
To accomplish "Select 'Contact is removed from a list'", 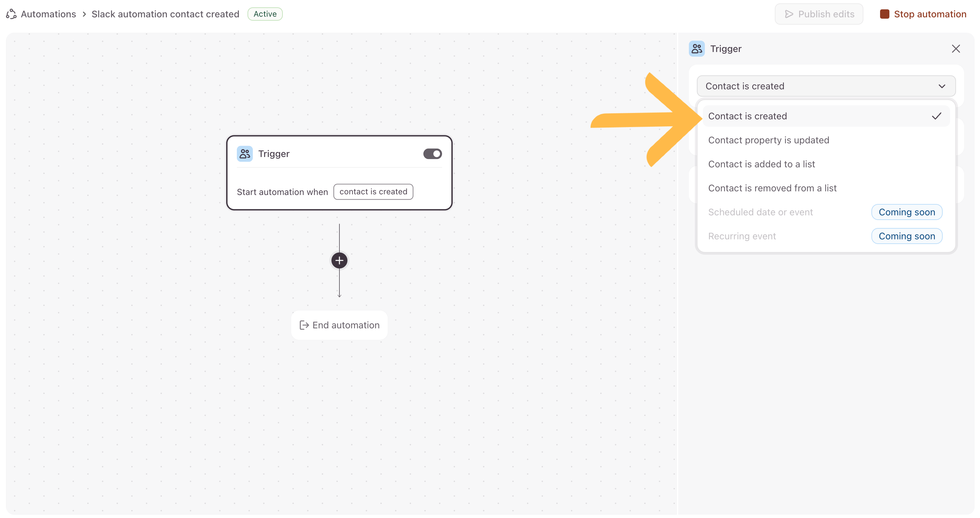I will (x=772, y=188).
